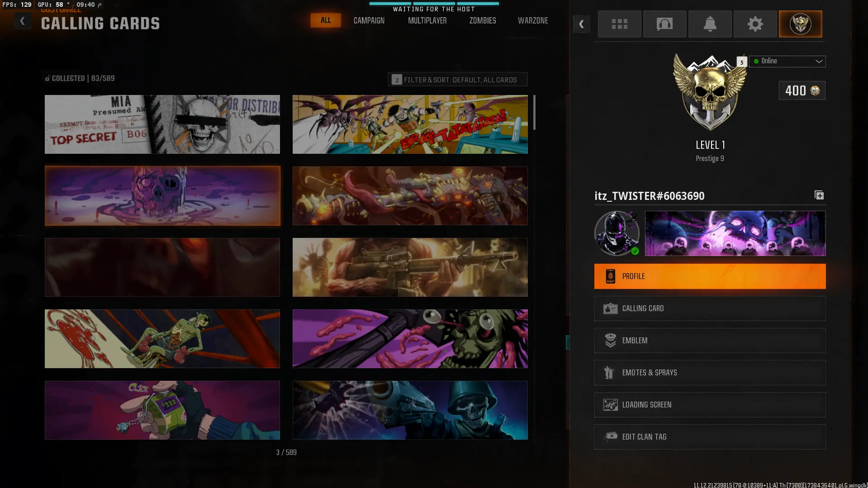Select the zombie boxer ring calling card
This screenshot has height=488, width=868.
[162, 339]
